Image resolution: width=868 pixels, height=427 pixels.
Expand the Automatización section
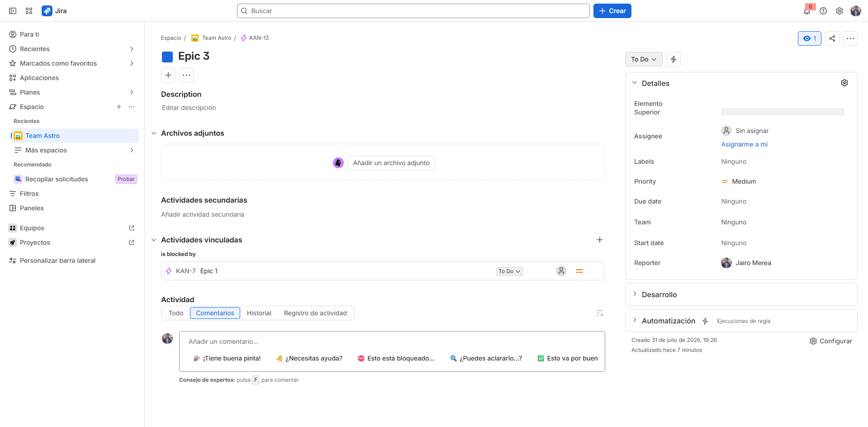tap(635, 320)
